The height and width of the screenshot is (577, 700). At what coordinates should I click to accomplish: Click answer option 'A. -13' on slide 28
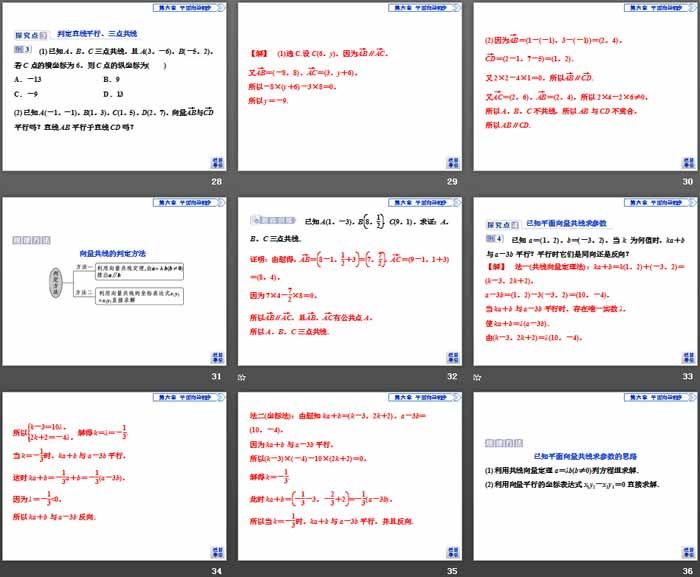coord(28,79)
